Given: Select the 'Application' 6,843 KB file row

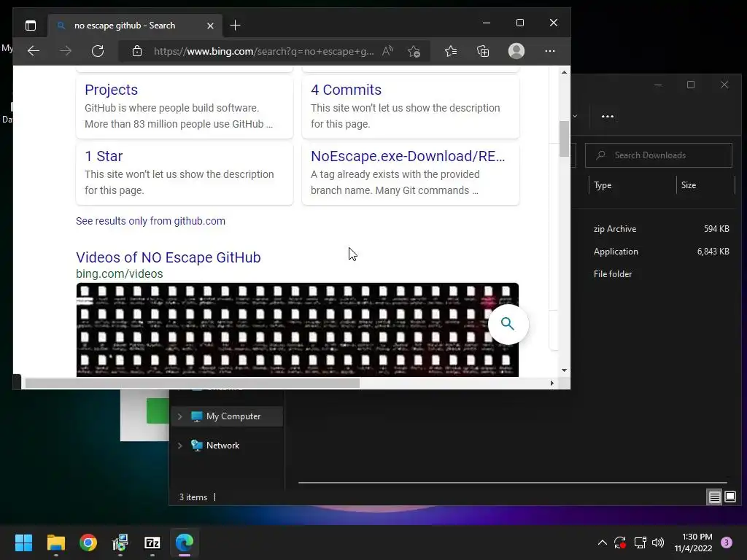Looking at the screenshot, I should 659,252.
